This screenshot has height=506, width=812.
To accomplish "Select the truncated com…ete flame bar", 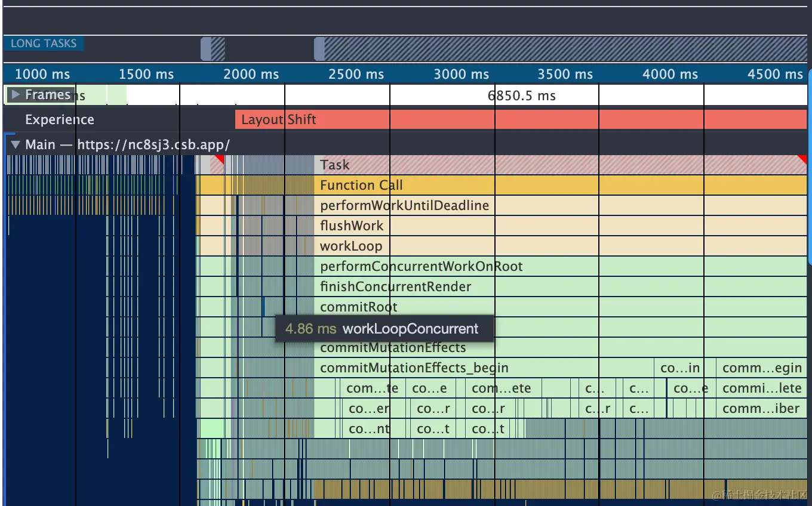I will click(503, 388).
